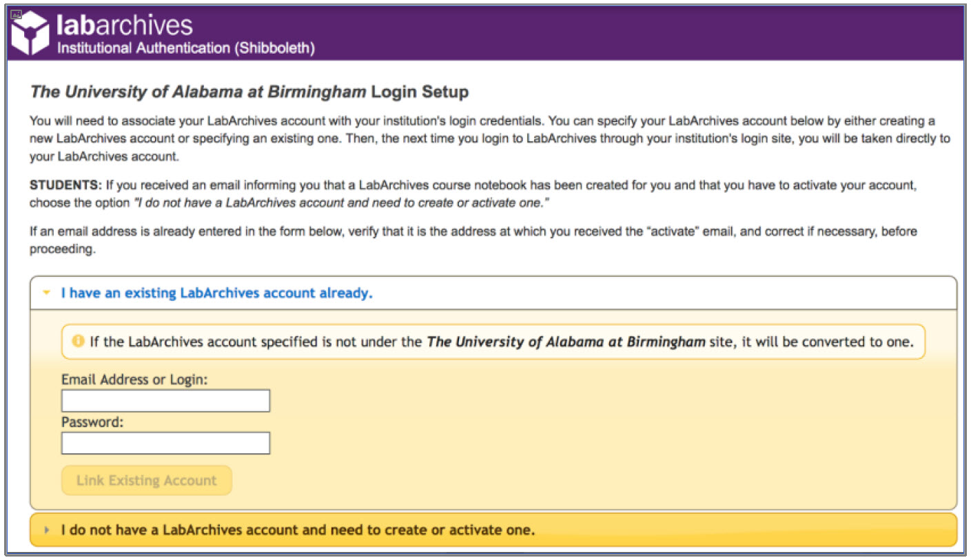Click the paragraph starting "If an email address"
Image resolution: width=971 pixels, height=560 pixels.
(x=473, y=239)
